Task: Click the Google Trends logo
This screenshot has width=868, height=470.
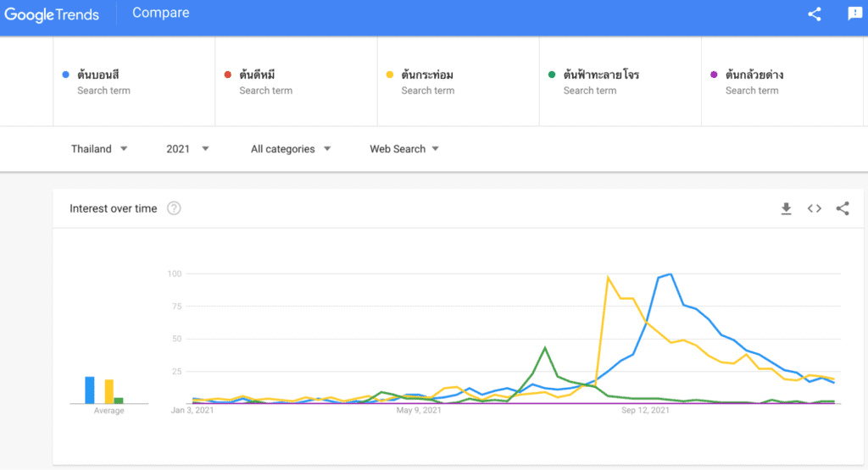Action: pos(52,14)
